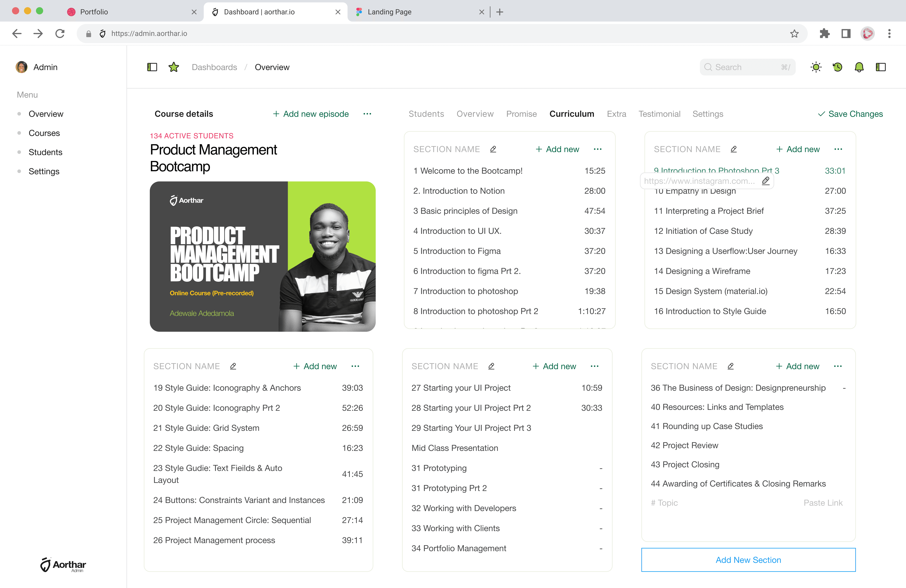Open the browser side panel icon

846,34
